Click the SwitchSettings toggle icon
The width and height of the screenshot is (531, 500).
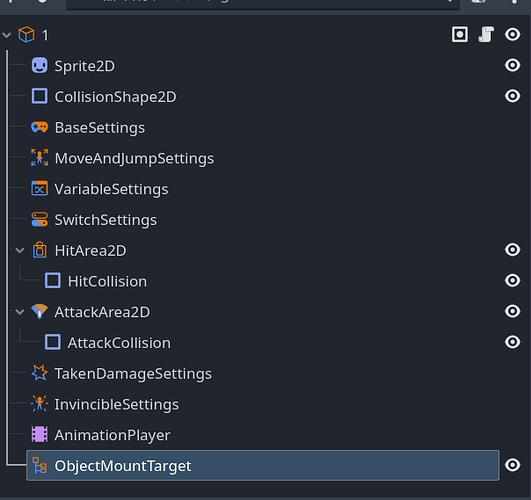pyautogui.click(x=40, y=220)
